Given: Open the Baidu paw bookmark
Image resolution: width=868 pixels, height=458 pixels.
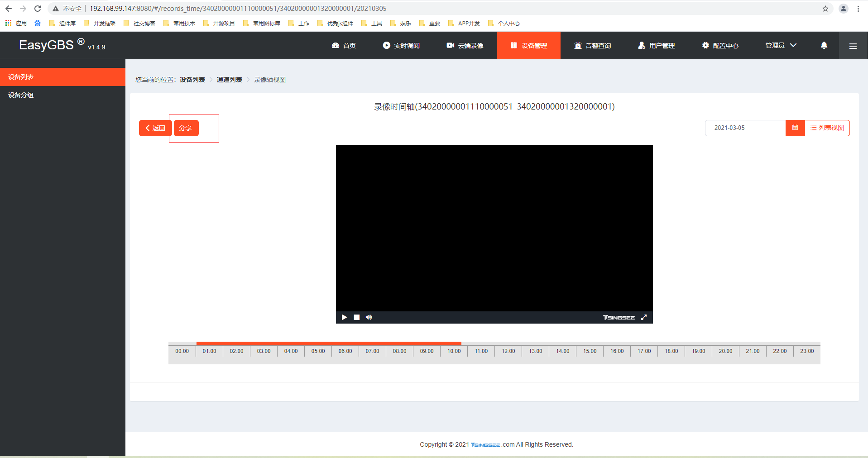Looking at the screenshot, I should tap(38, 23).
